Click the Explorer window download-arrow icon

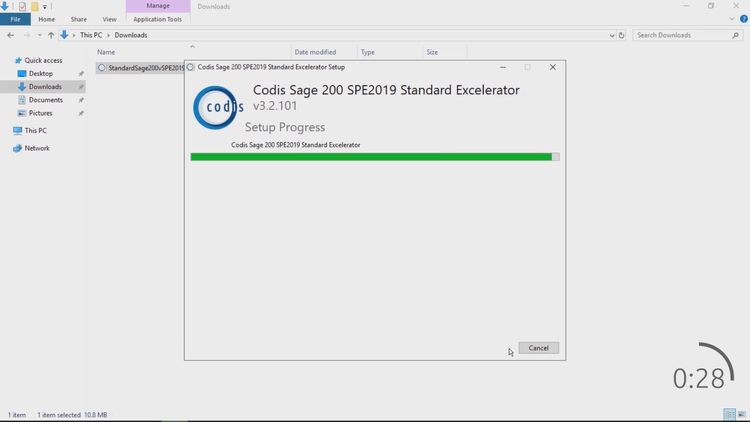point(5,6)
